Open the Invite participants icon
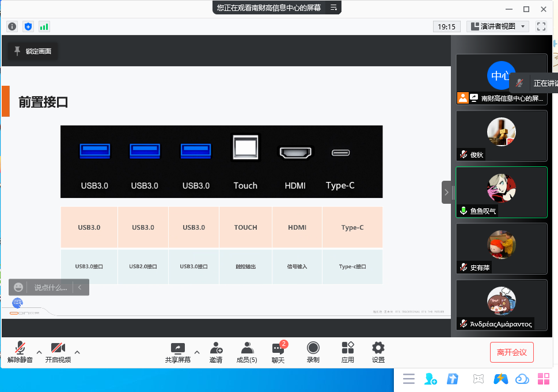Viewport: 558px width, 392px height. point(216,352)
